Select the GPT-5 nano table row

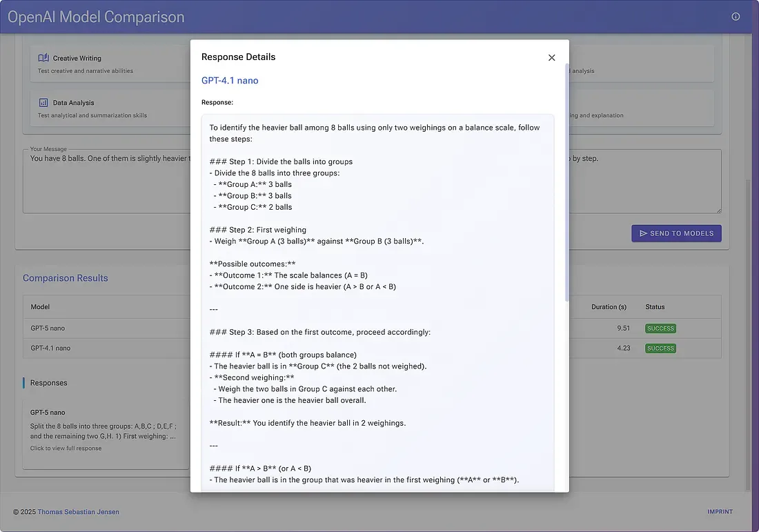[x=103, y=328]
